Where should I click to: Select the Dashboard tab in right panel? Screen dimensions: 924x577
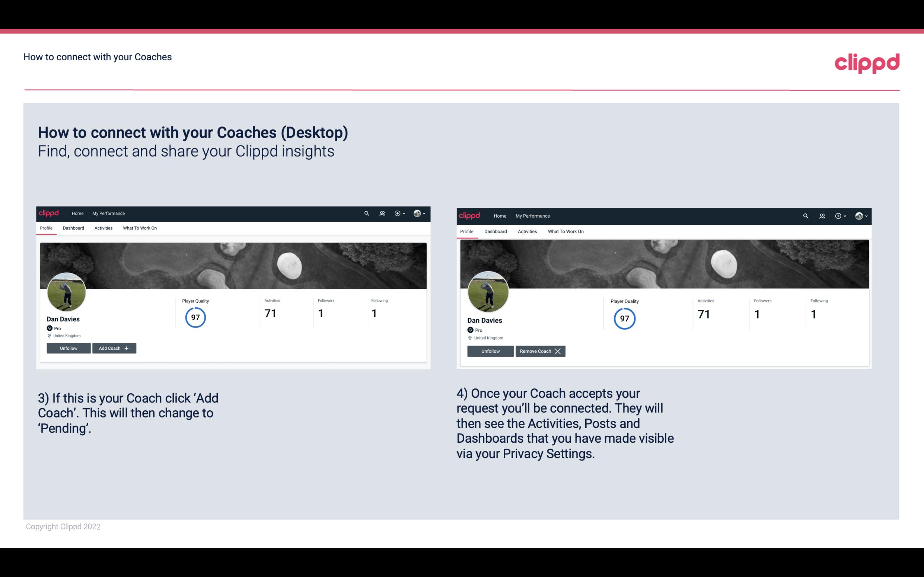[495, 231]
